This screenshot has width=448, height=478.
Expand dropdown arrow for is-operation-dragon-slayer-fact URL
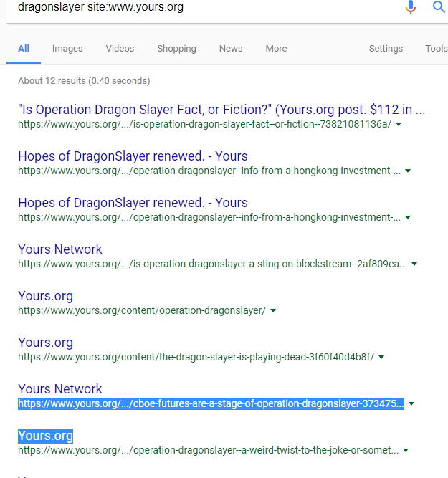(x=399, y=124)
